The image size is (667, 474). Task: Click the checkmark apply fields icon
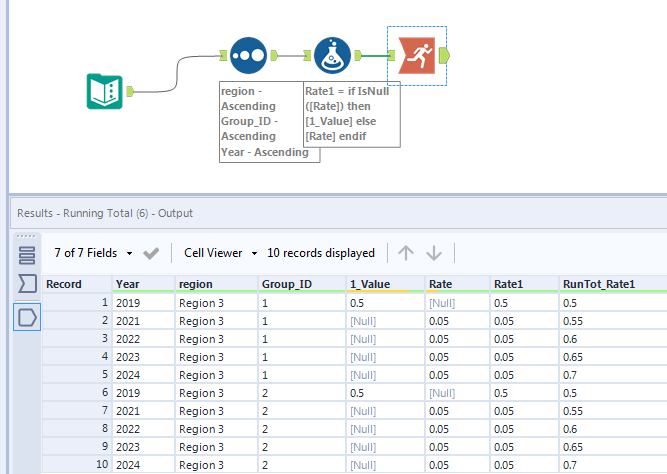coord(151,253)
